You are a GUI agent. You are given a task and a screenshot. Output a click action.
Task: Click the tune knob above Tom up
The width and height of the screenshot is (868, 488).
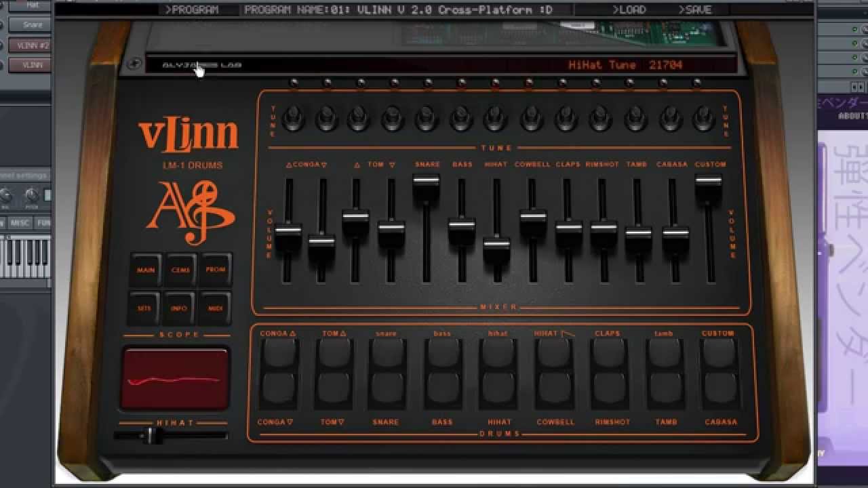tap(359, 119)
